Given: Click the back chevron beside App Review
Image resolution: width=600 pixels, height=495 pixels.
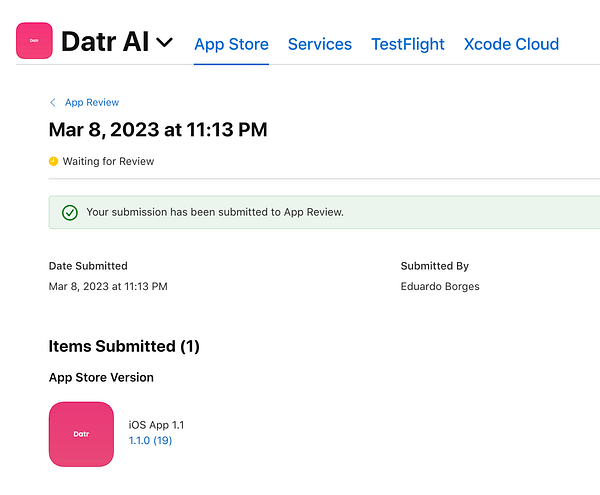Looking at the screenshot, I should pos(53,102).
